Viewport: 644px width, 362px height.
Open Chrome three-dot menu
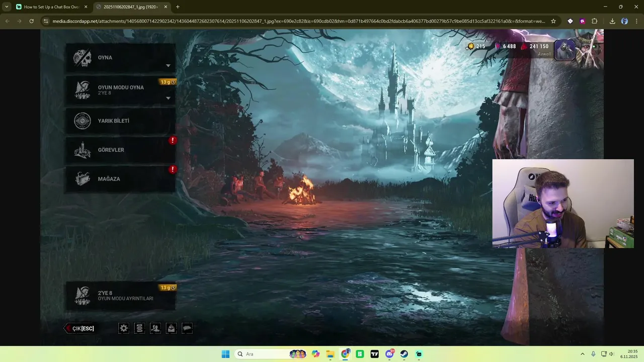(x=636, y=21)
